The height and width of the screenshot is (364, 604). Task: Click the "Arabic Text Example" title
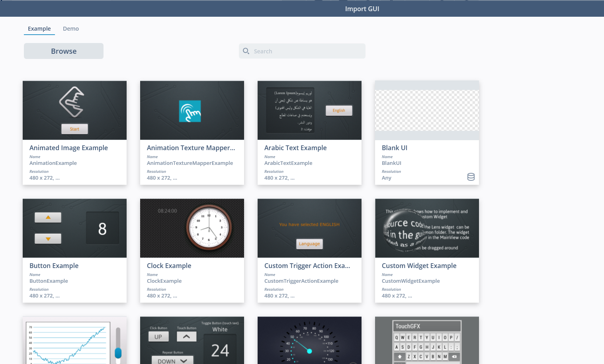(295, 148)
